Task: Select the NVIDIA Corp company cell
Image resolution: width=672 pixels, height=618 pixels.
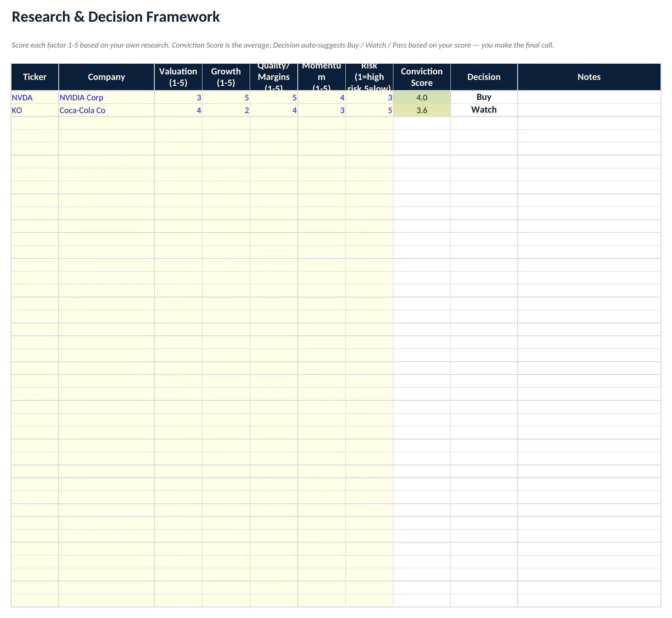Action: [106, 97]
